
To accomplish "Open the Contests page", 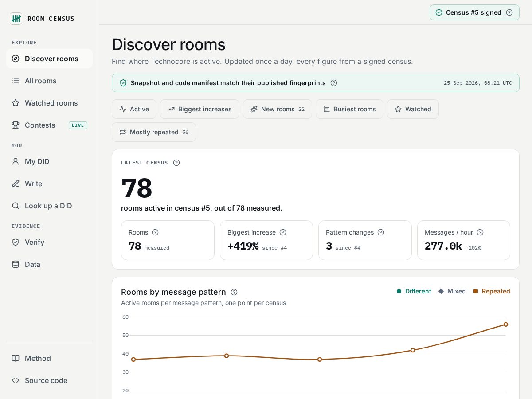I will pyautogui.click(x=49, y=125).
